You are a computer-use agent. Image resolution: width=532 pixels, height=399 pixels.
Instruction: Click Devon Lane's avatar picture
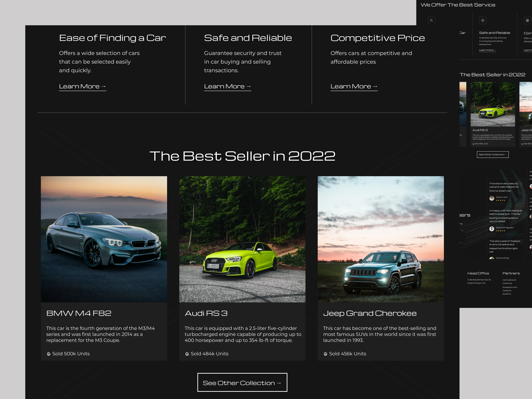pyautogui.click(x=492, y=198)
